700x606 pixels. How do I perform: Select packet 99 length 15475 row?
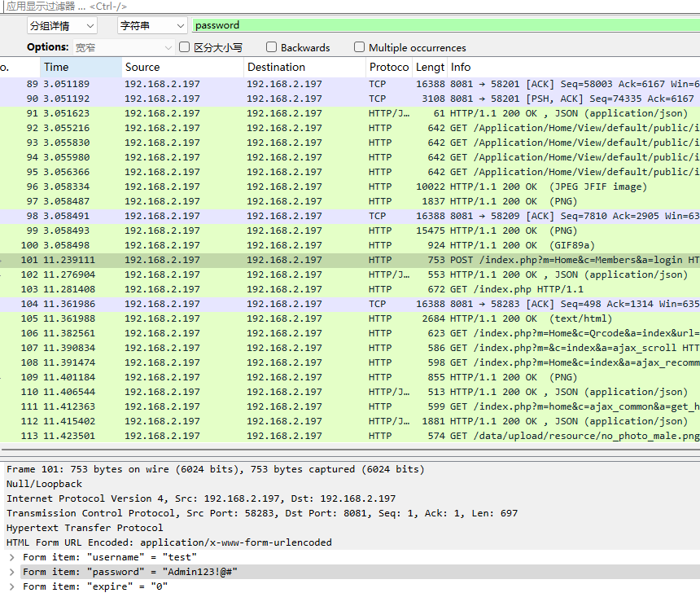pyautogui.click(x=350, y=231)
